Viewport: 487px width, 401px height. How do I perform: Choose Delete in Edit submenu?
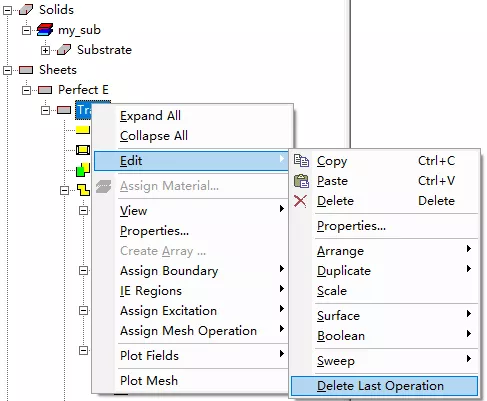[385, 201]
